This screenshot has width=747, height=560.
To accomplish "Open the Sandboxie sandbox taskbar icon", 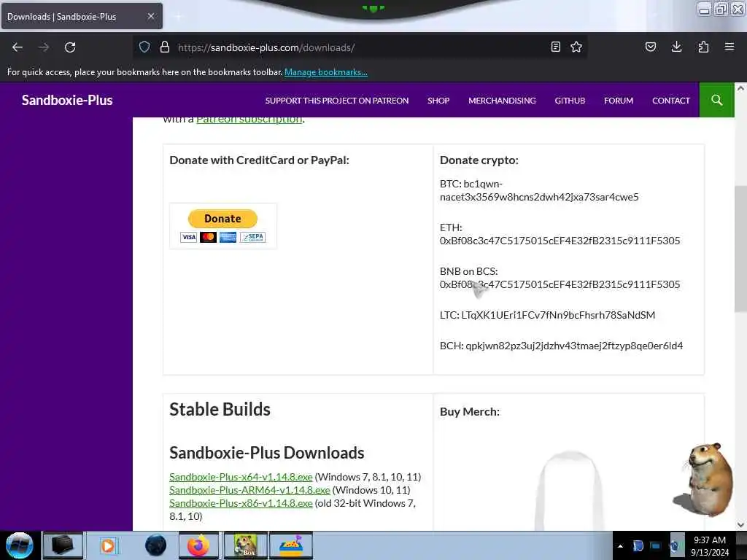I will (291, 545).
